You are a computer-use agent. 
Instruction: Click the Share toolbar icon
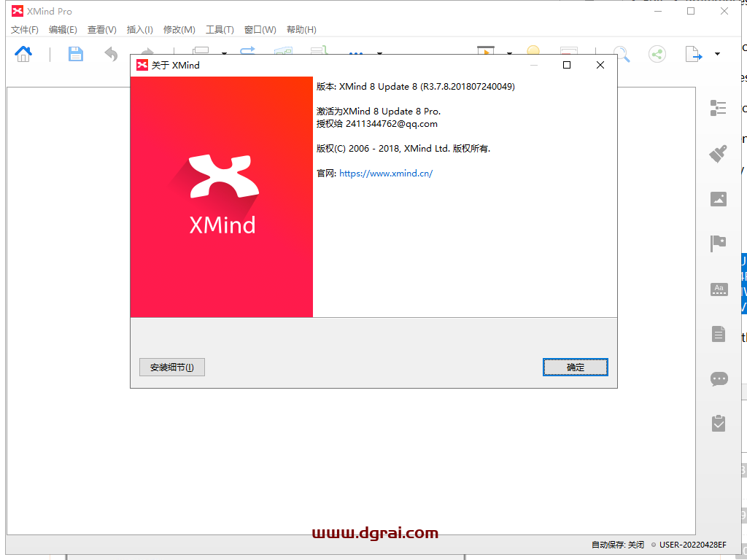[656, 54]
